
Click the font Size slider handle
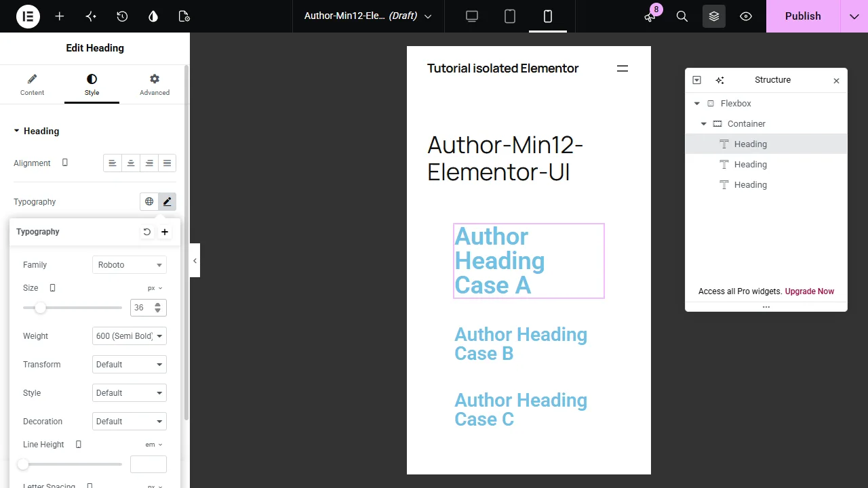tap(40, 308)
